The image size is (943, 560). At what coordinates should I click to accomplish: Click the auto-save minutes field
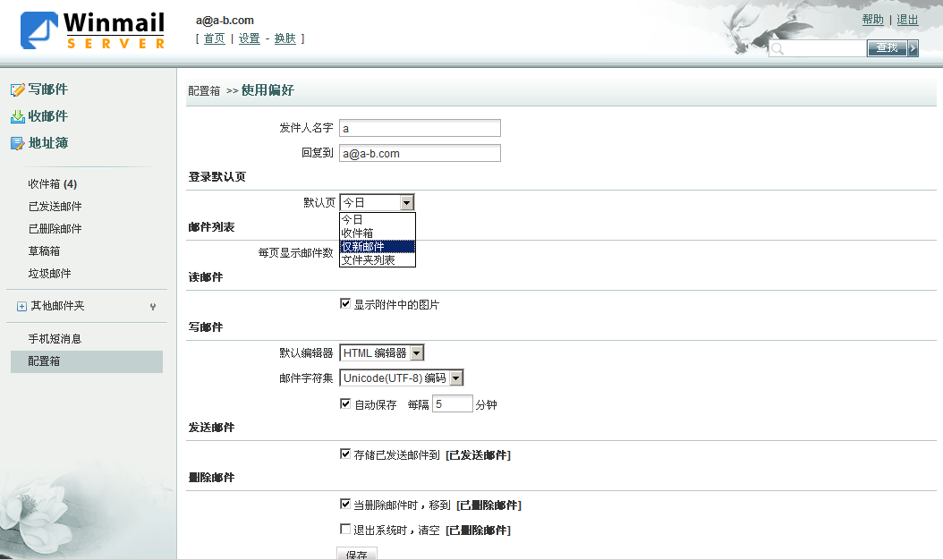click(452, 403)
